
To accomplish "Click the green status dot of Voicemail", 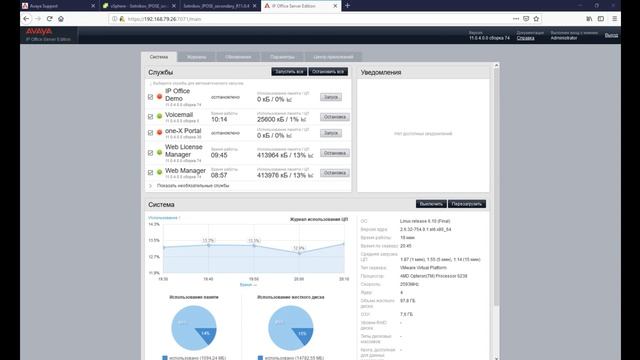I will [160, 116].
